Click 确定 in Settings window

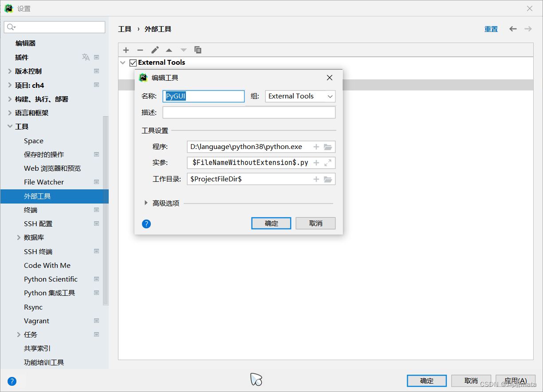pyautogui.click(x=427, y=380)
